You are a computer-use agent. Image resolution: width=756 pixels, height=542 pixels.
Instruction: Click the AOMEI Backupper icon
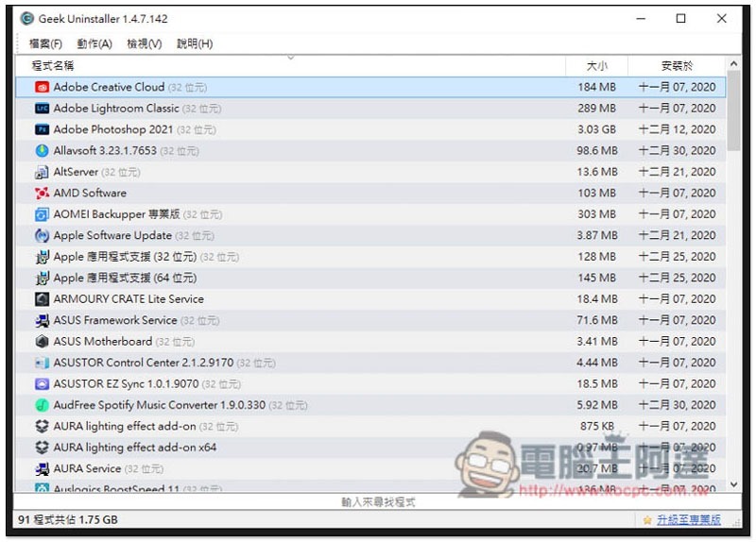pyautogui.click(x=42, y=214)
